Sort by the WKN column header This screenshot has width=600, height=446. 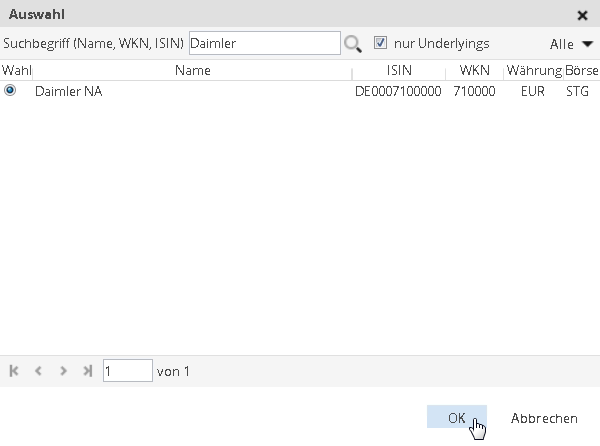tap(474, 71)
